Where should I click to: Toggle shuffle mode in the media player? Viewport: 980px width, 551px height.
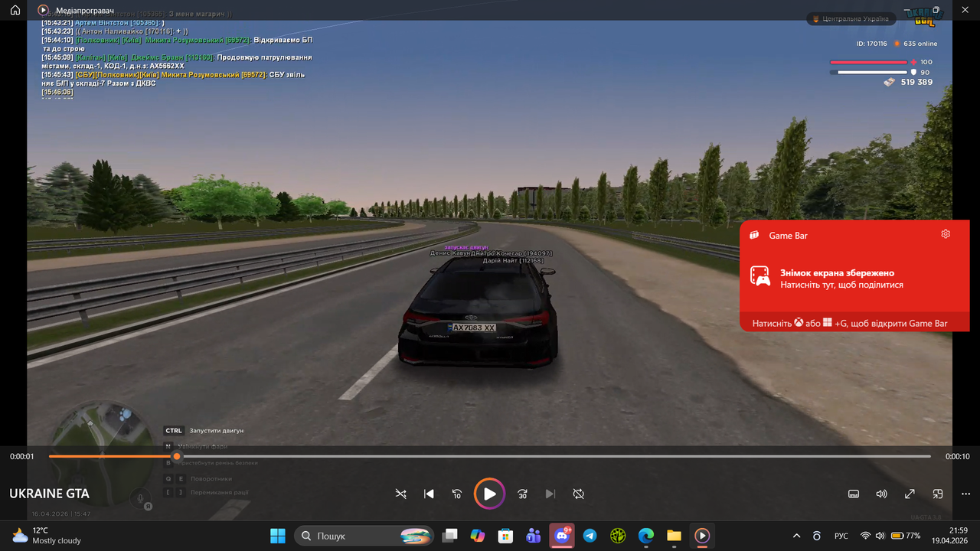pyautogui.click(x=400, y=494)
